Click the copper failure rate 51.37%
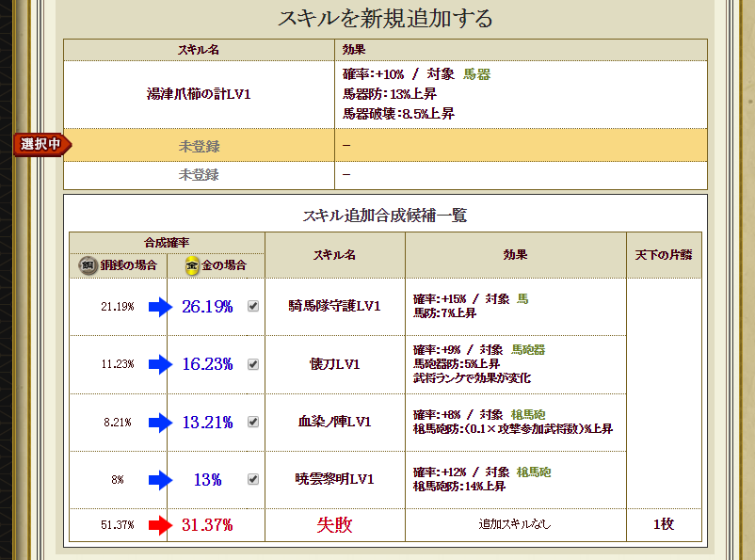755x560 pixels. pos(118,525)
